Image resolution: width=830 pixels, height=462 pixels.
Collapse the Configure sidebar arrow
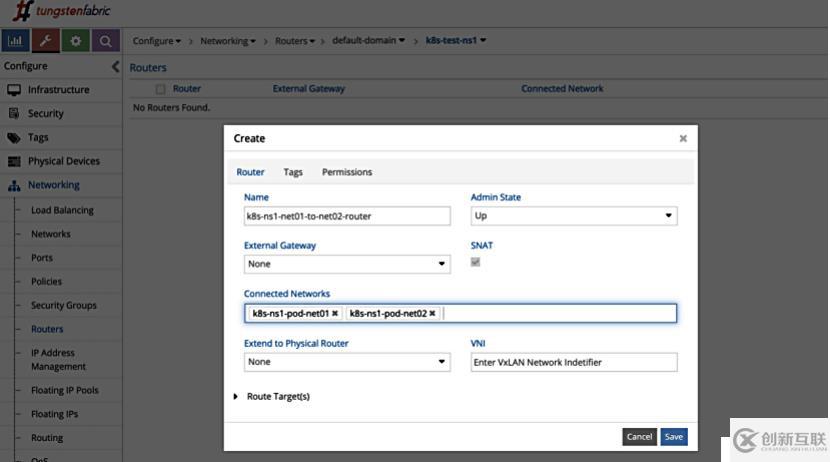click(115, 66)
